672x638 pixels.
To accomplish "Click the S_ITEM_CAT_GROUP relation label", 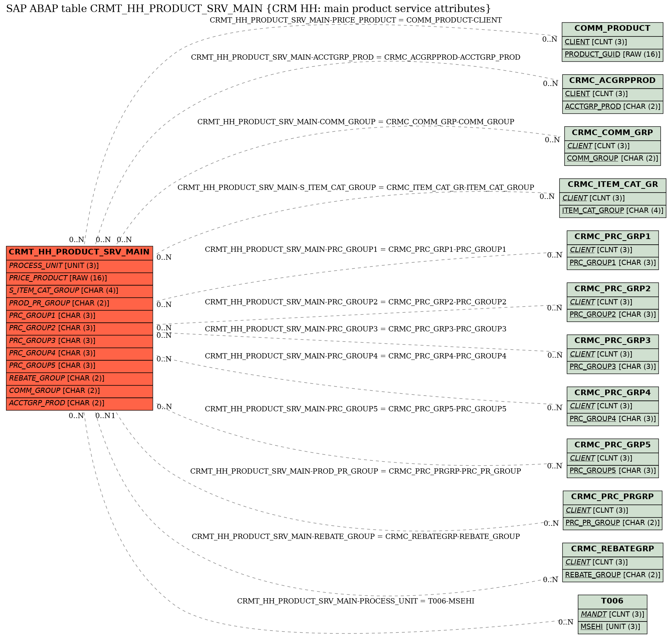I will pos(356,188).
